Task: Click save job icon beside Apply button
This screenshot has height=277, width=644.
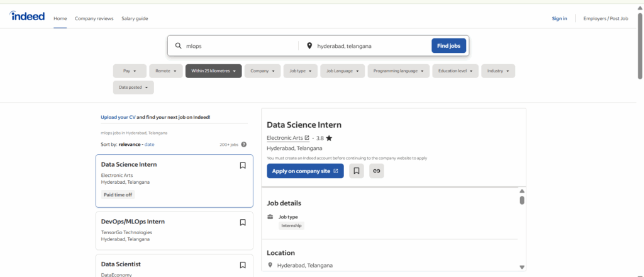Action: (x=357, y=171)
